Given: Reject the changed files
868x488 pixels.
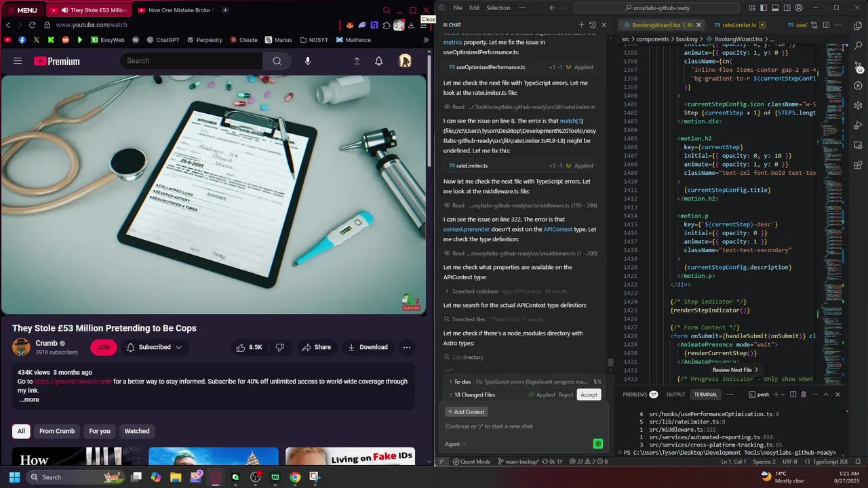Looking at the screenshot, I should point(566,394).
